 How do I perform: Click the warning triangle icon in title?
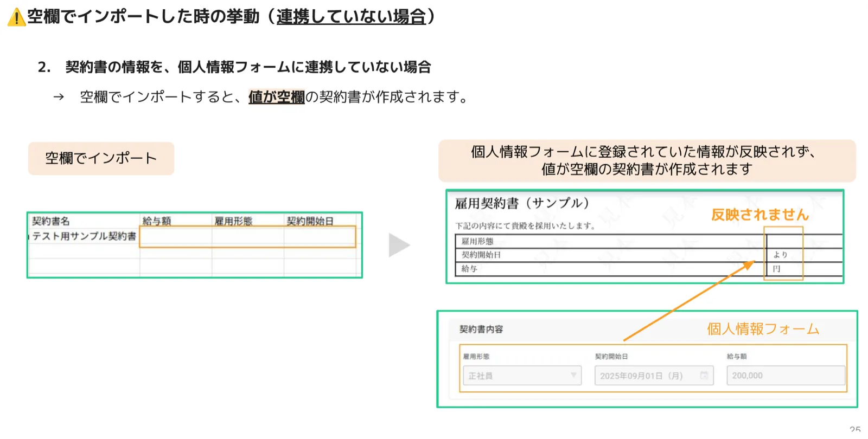coord(16,17)
